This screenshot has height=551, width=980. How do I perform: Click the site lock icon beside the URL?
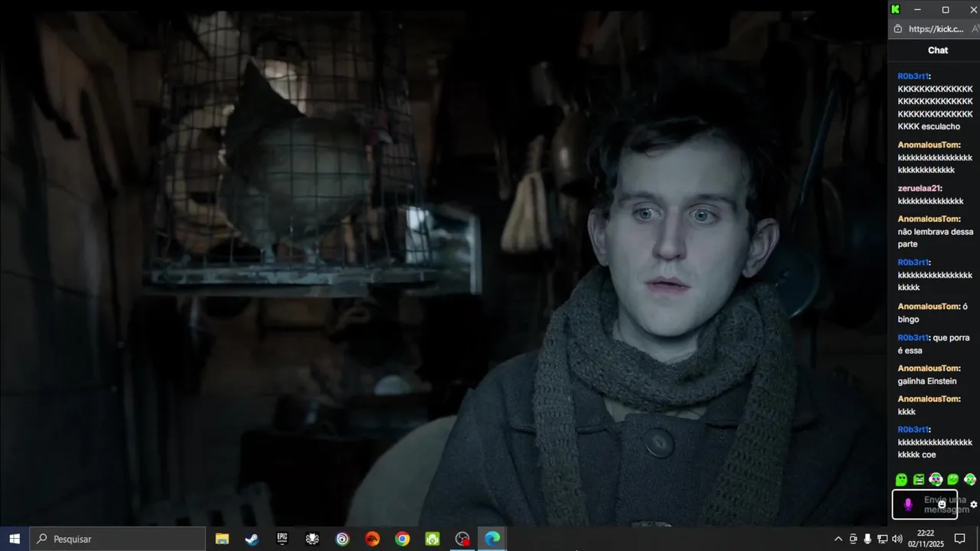(898, 29)
